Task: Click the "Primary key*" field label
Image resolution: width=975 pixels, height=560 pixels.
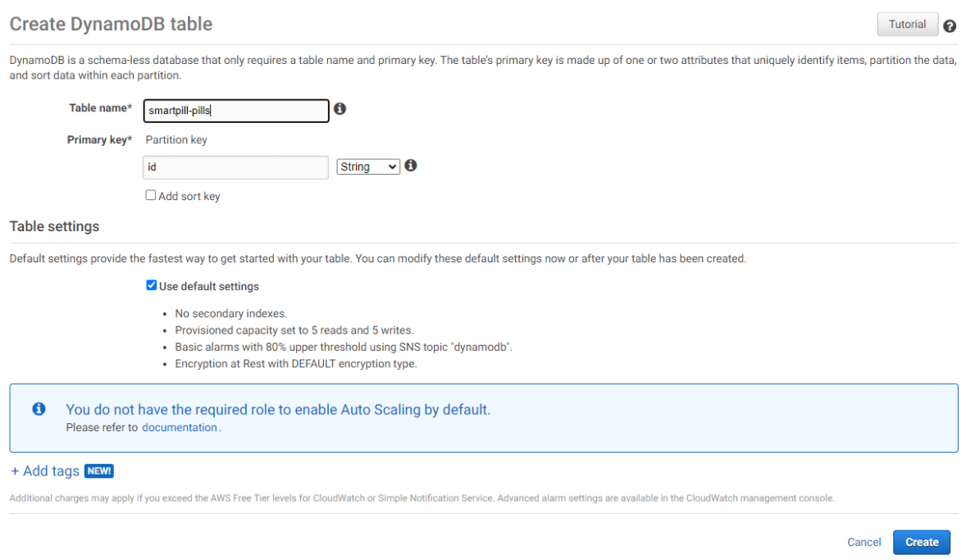Action: point(99,139)
